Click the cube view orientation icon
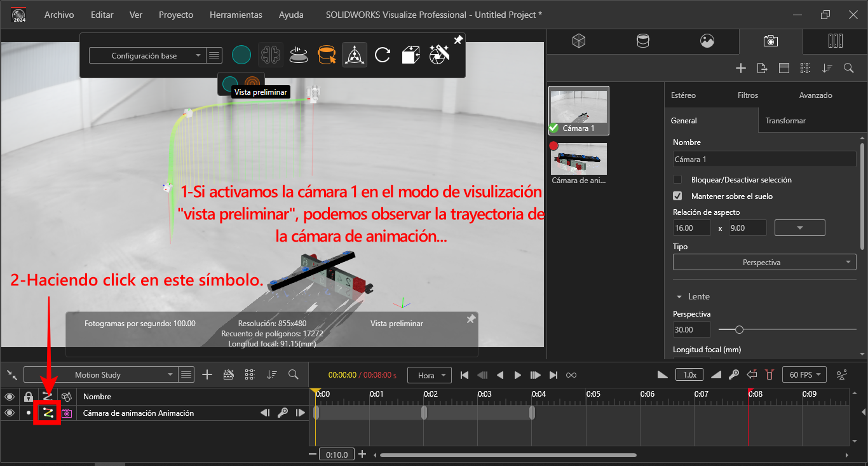Image resolution: width=868 pixels, height=466 pixels. [x=411, y=55]
